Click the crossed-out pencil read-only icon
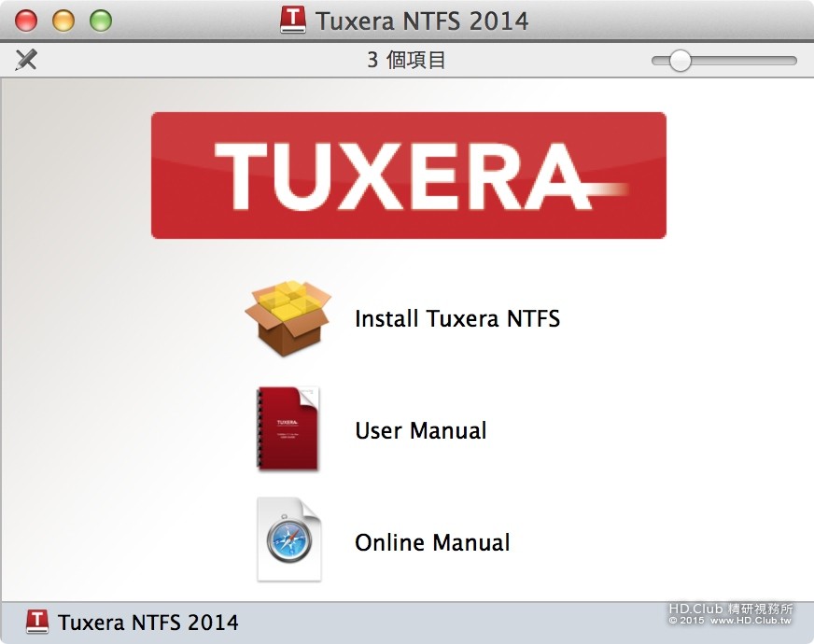 tap(25, 60)
